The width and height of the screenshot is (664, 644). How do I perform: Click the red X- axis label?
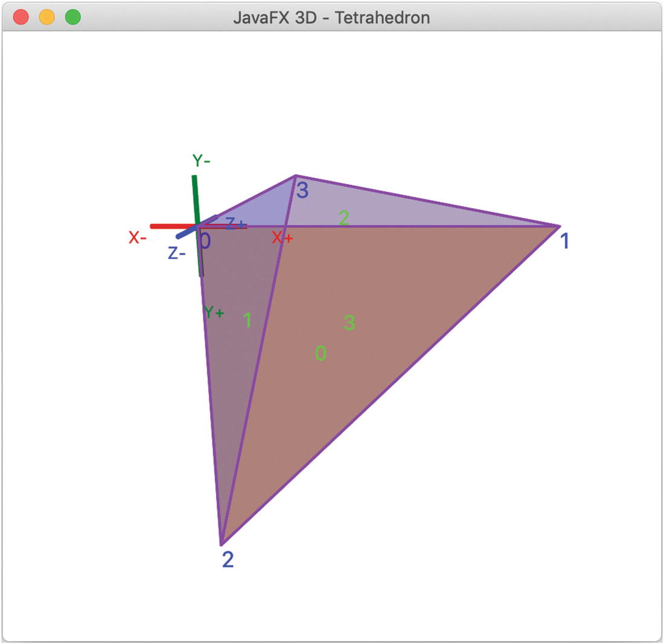click(138, 238)
